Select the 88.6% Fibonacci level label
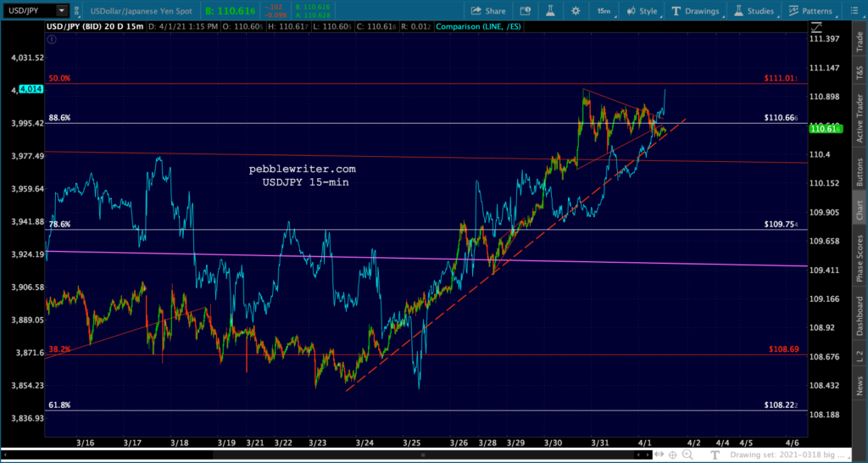The image size is (868, 463). (x=60, y=118)
